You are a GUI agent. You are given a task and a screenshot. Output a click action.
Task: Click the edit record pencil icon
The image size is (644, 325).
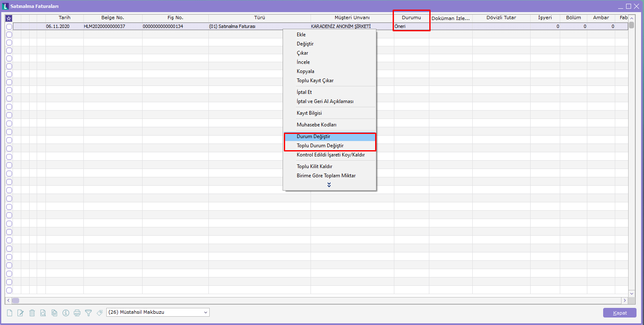coord(20,312)
